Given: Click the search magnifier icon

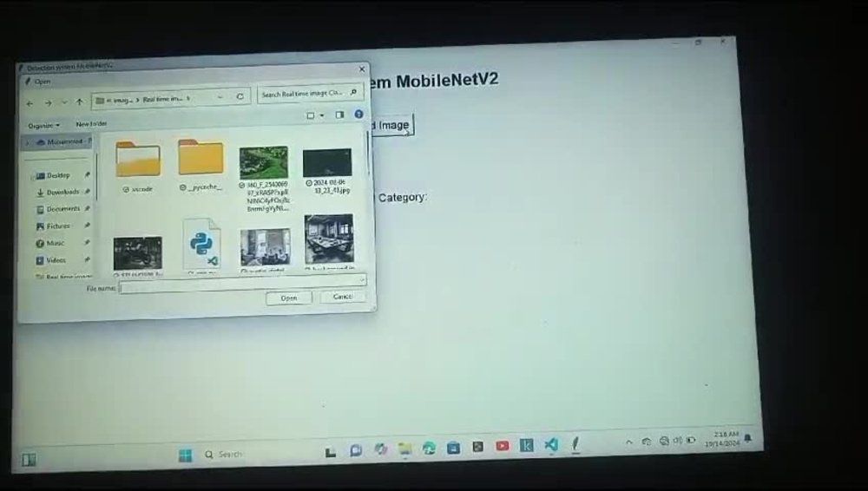Looking at the screenshot, I should click(354, 92).
